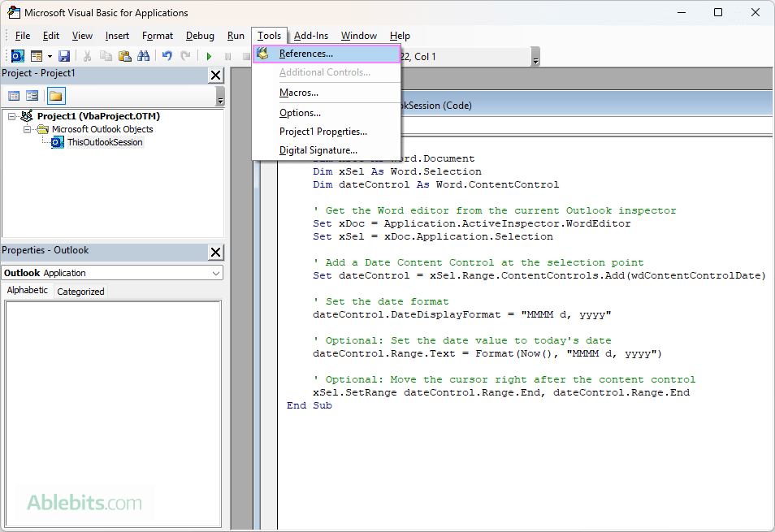Select Project1 (VbaProject.OTM) tree item
This screenshot has width=775, height=532.
click(98, 116)
